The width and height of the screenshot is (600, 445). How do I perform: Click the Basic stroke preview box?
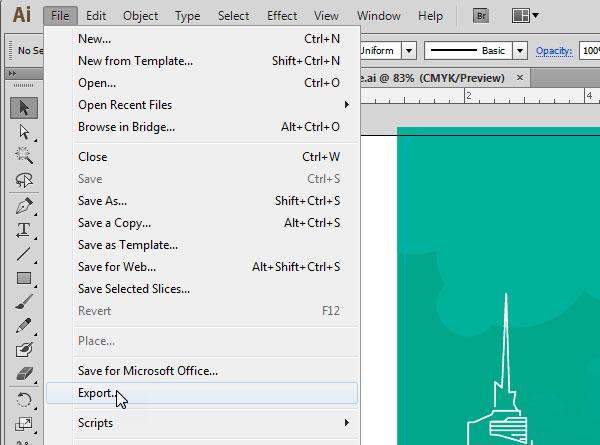[468, 51]
